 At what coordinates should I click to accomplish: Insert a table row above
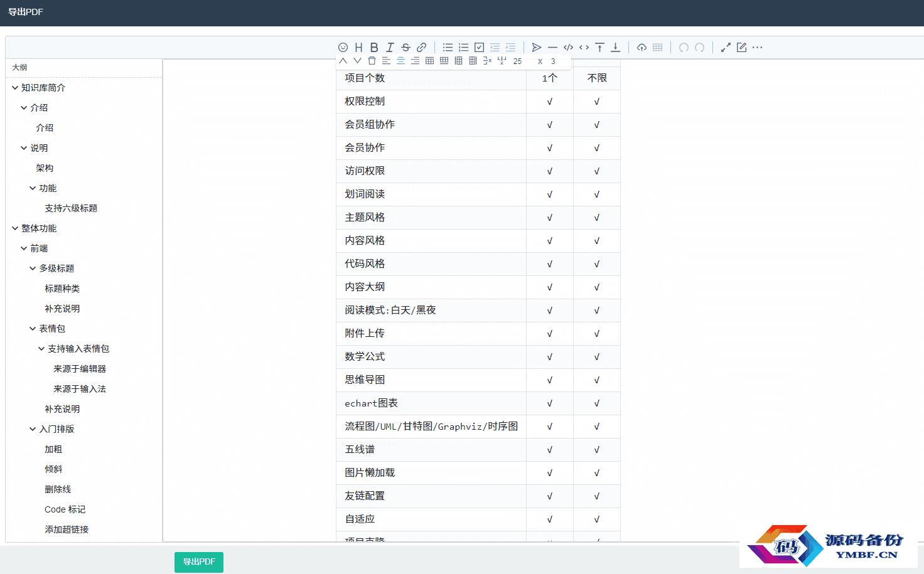point(429,61)
